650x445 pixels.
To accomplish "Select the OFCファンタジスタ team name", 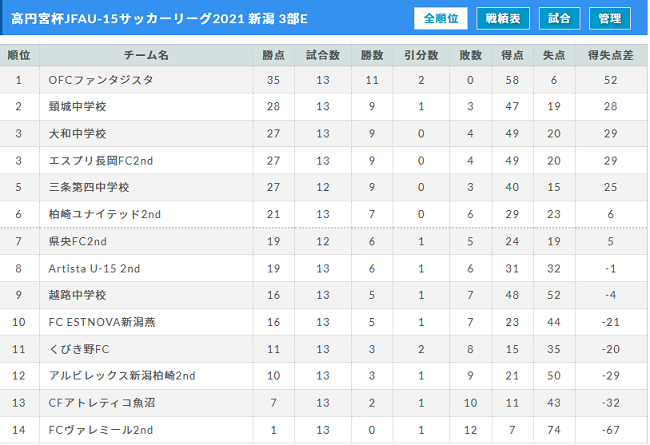I will pos(101,80).
